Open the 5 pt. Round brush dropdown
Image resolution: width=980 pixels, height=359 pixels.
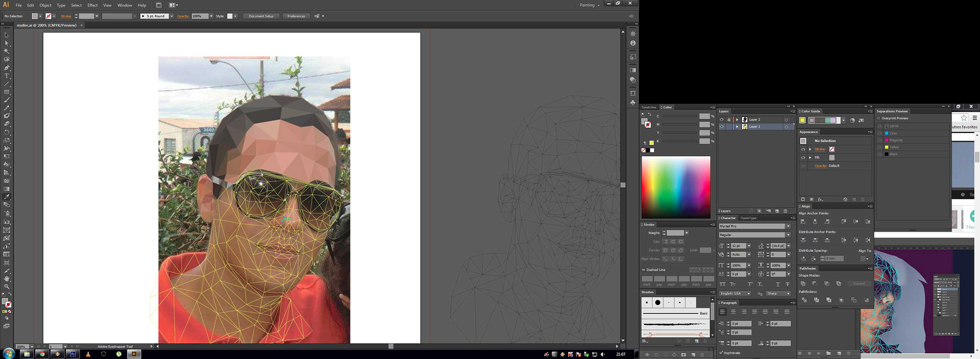(171, 16)
